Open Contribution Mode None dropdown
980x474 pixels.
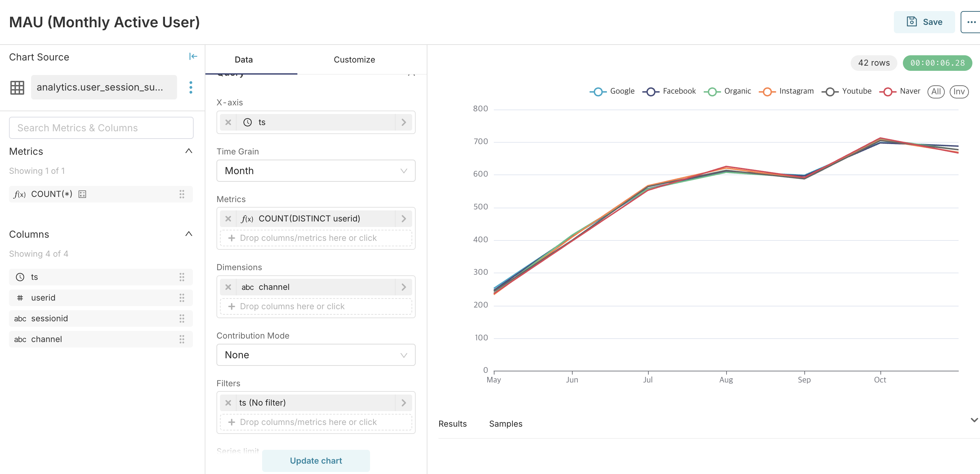(315, 355)
